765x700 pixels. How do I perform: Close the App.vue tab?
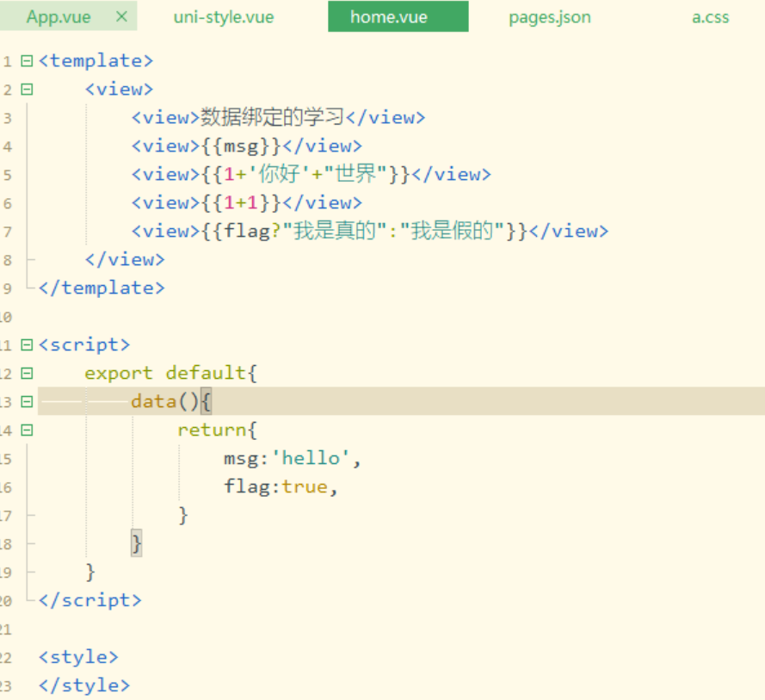tap(121, 17)
